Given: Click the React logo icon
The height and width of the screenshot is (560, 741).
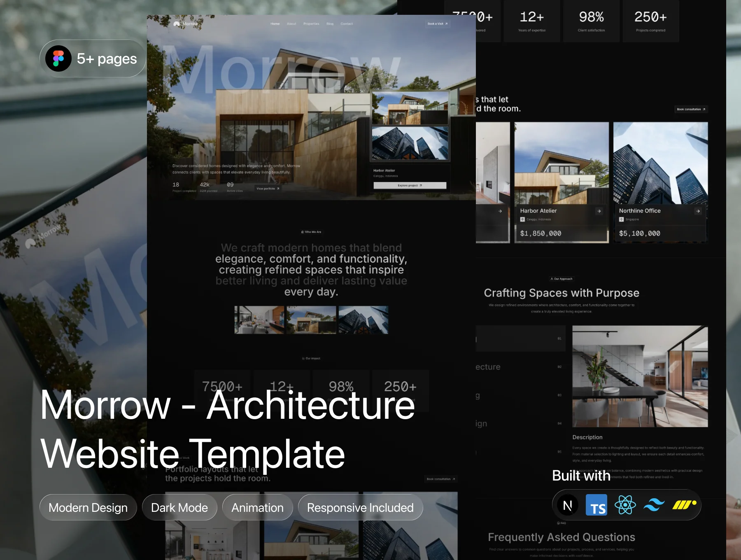Looking at the screenshot, I should pos(625,505).
